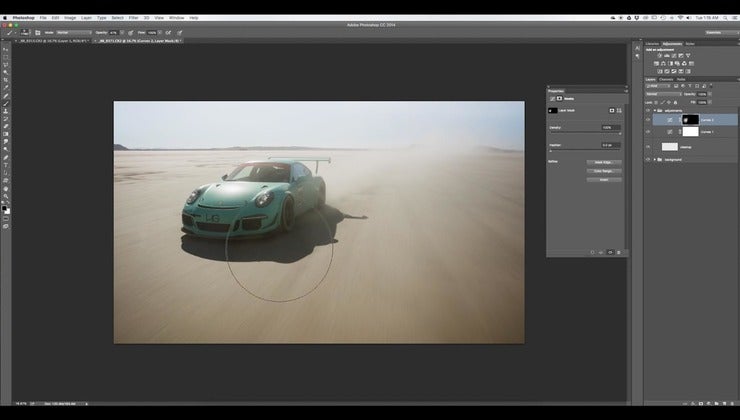This screenshot has width=740, height=420.
Task: Hide the background group layer
Action: pyautogui.click(x=648, y=160)
